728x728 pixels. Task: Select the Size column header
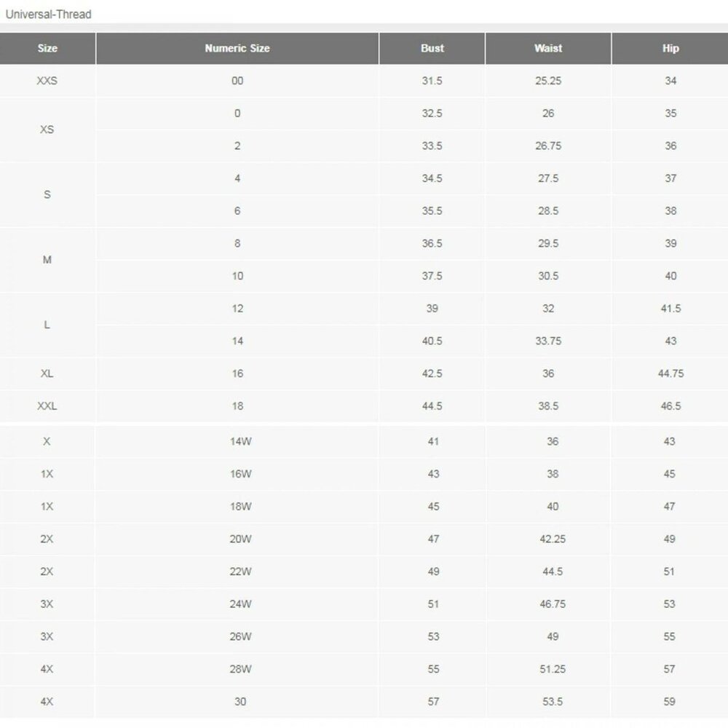(47, 48)
